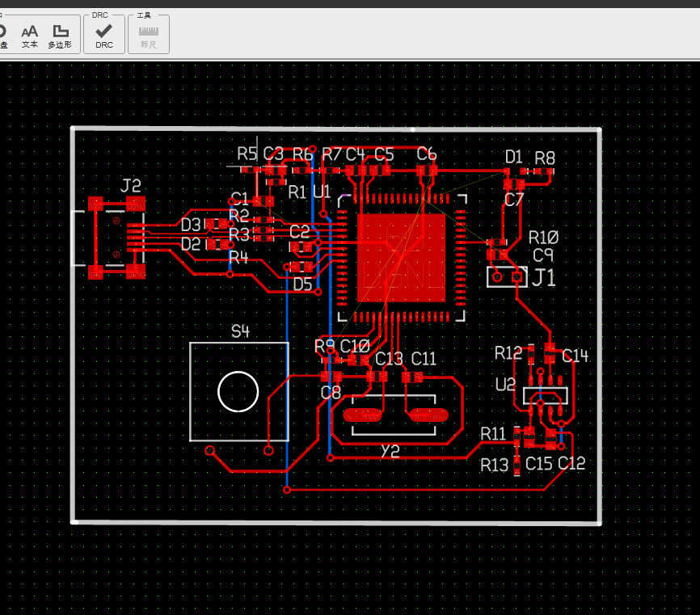The height and width of the screenshot is (615, 700).
Task: Select the C3 designator text
Action: coord(273,154)
